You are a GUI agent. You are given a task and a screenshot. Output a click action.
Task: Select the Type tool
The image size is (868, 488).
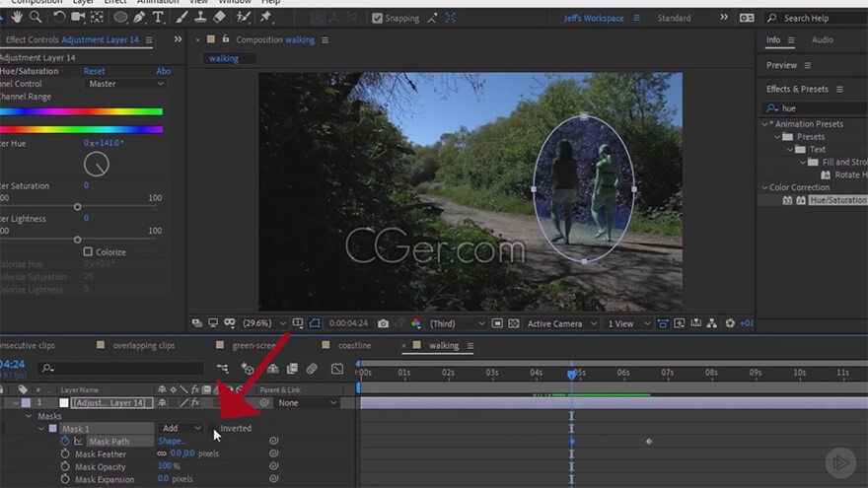(158, 18)
